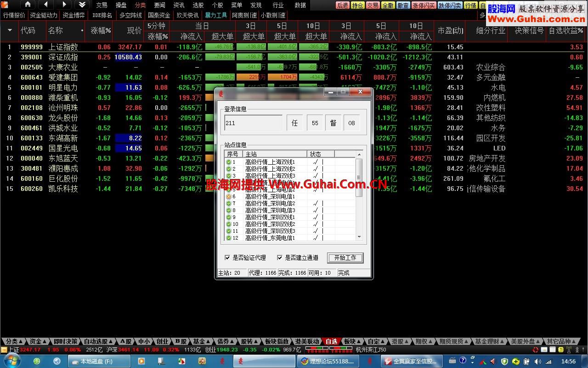Screen dimensions: 588x368
Task: Open the 板块▲ bottom tab
Action: click(352, 341)
